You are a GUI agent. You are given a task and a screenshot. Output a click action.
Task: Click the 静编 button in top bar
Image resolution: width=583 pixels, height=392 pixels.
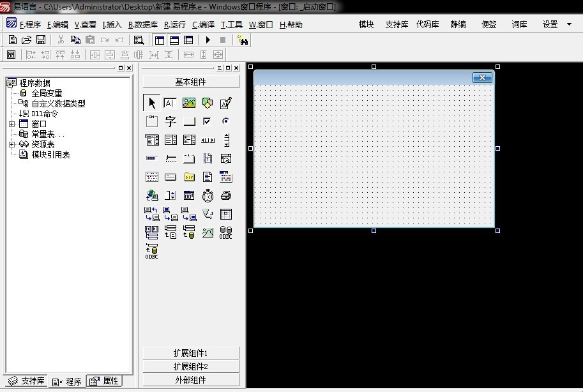click(458, 24)
